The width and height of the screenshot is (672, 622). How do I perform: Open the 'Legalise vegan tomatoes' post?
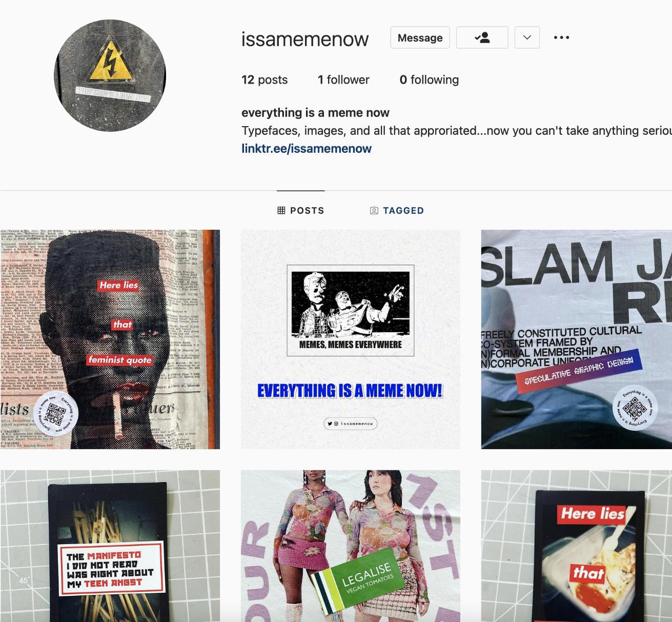[351, 546]
